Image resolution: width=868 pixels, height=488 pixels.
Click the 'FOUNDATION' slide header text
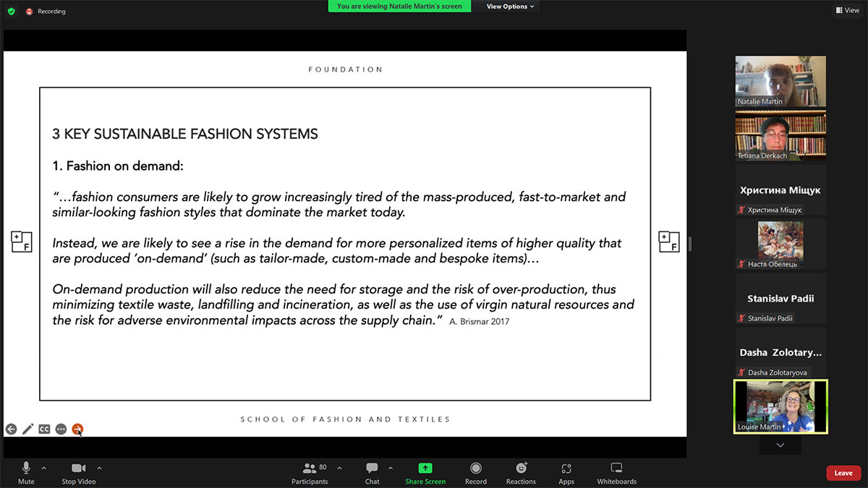coord(345,69)
